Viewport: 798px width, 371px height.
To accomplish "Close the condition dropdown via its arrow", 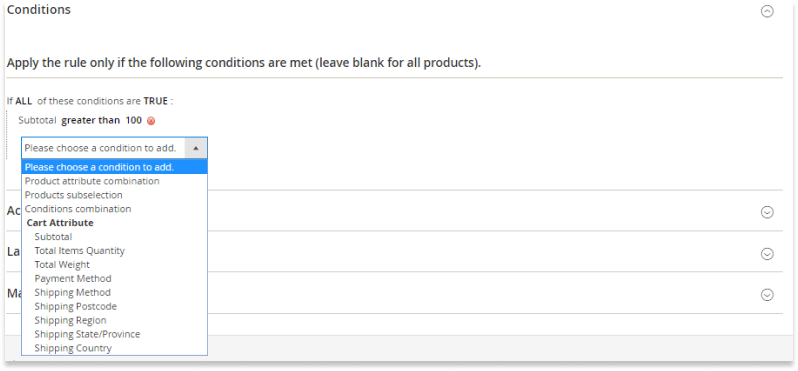I will pyautogui.click(x=196, y=148).
